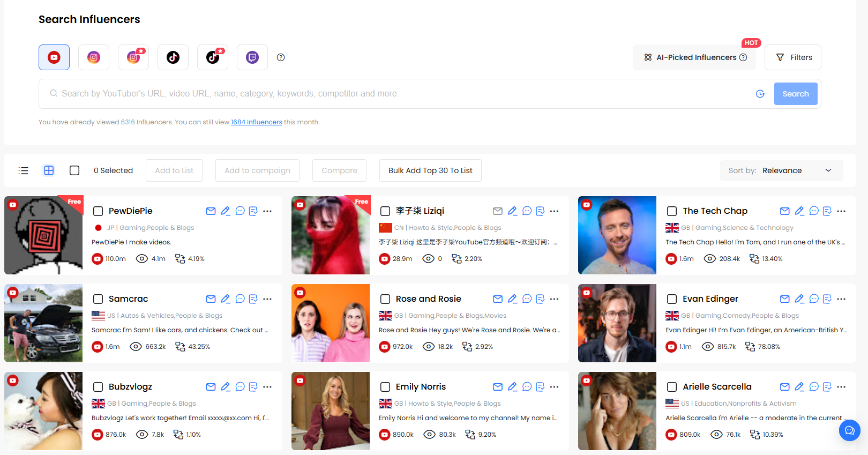Click the Instagram platform icon
The image size is (868, 455).
point(94,57)
